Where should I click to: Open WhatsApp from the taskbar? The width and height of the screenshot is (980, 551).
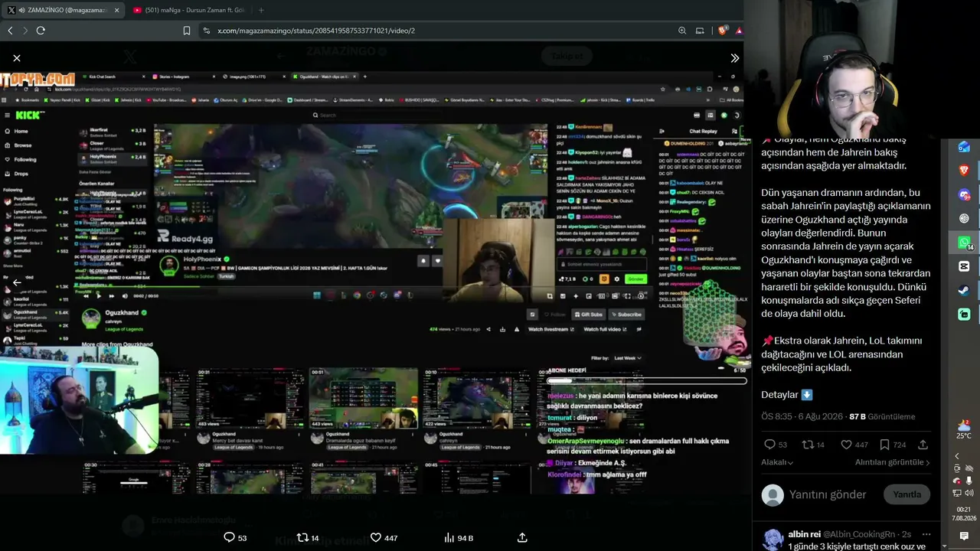pos(964,243)
